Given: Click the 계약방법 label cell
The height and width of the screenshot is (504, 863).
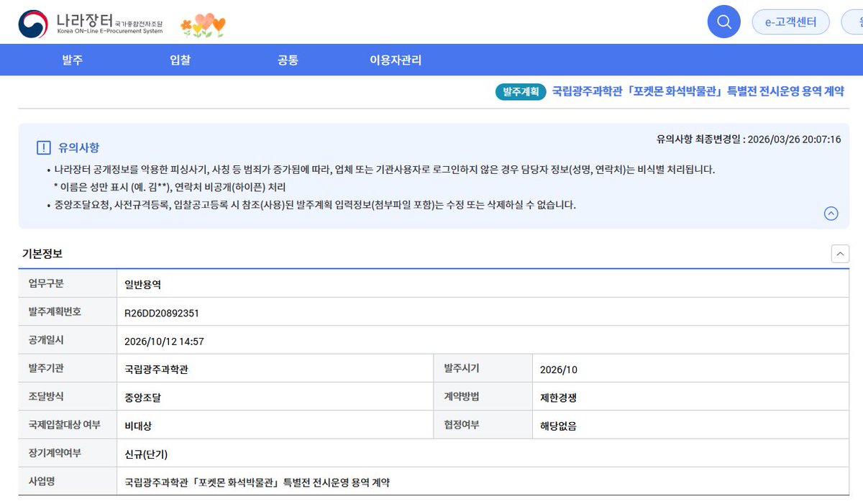Looking at the screenshot, I should (483, 396).
